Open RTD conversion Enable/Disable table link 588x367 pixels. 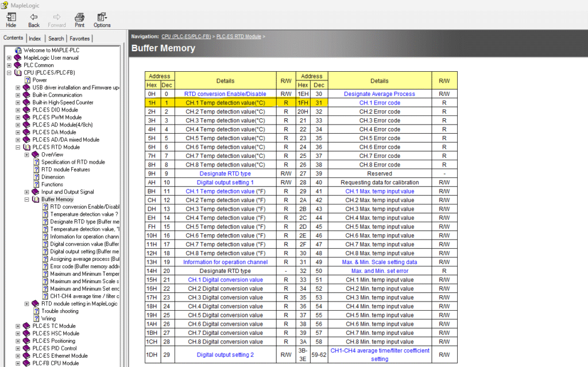(x=225, y=94)
